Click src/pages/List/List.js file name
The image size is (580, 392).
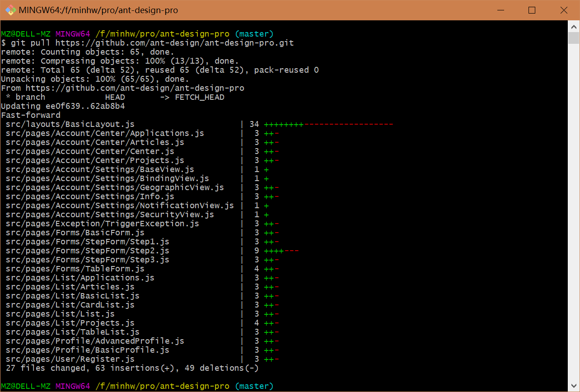pos(60,314)
